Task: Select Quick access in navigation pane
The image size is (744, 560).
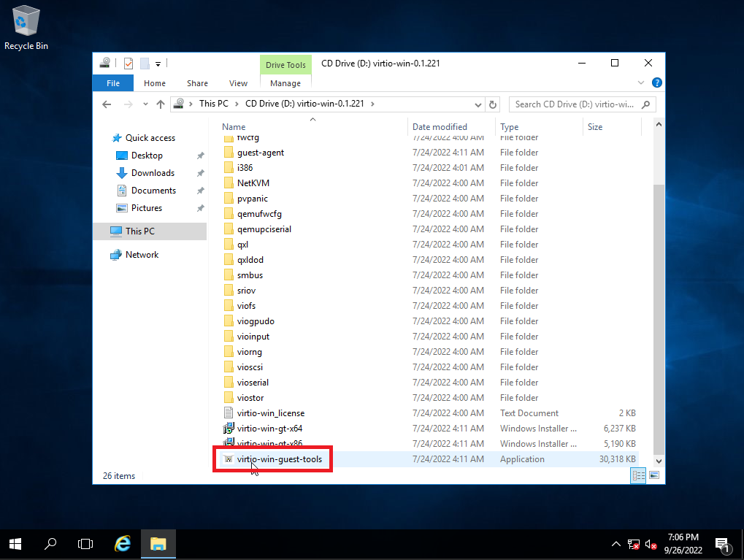Action: click(150, 137)
